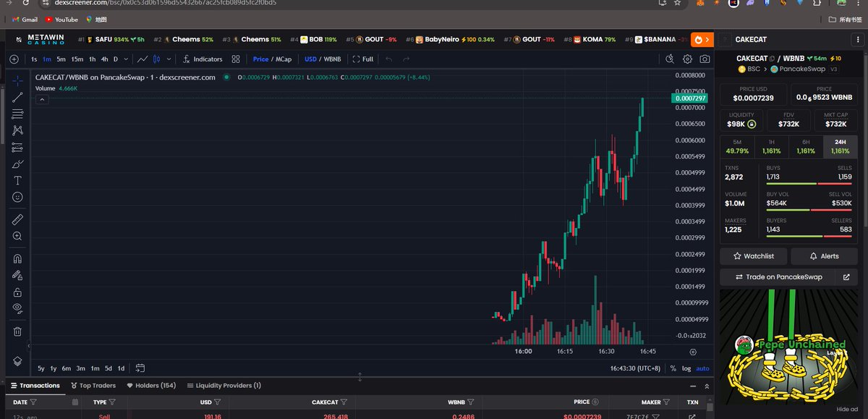Set the chart interval to 4h
Image resolution: width=868 pixels, height=419 pixels.
click(x=105, y=59)
